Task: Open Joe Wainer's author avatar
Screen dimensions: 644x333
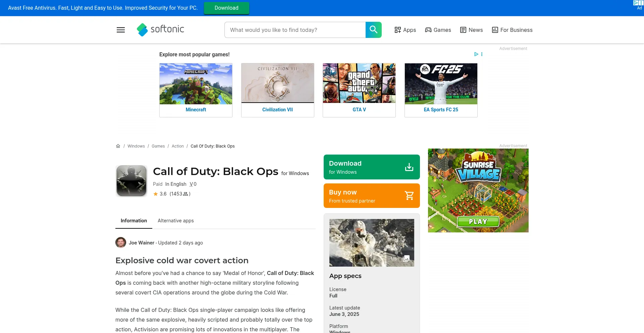Action: (121, 242)
